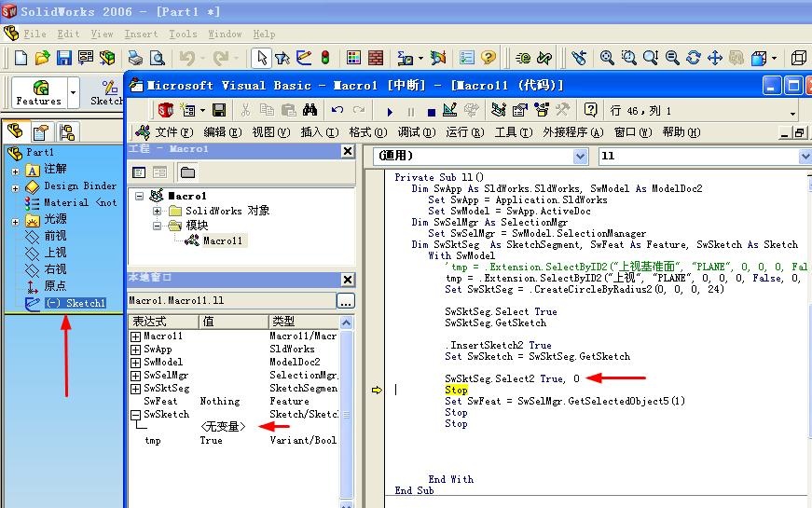Click the View SolidWorks icon in VB toolbar
This screenshot has width=812, height=508.
[166, 110]
